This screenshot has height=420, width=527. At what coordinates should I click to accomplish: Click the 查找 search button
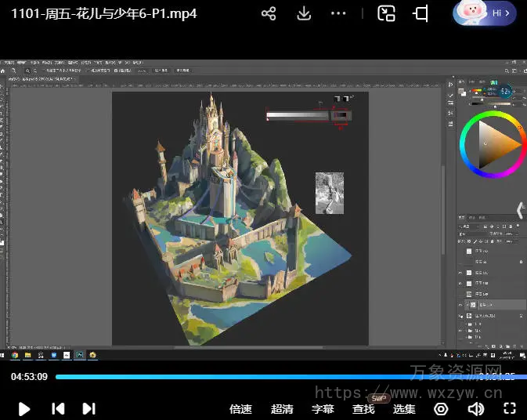pyautogui.click(x=363, y=408)
